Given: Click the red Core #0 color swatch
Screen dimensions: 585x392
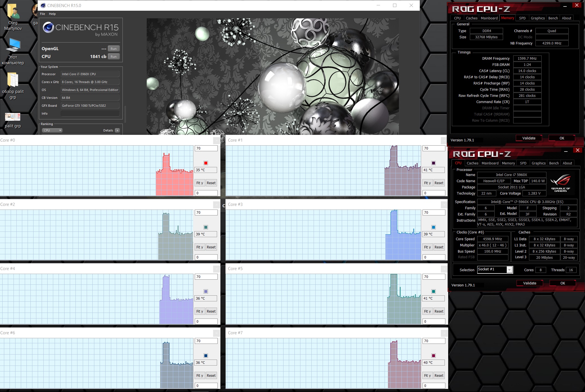Looking at the screenshot, I should (x=206, y=163).
